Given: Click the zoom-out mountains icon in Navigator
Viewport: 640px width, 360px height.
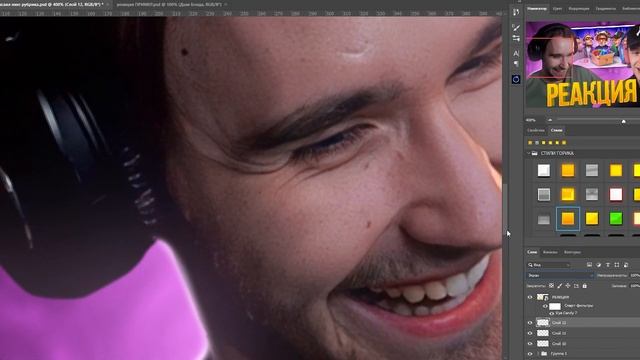Looking at the screenshot, I should 550,120.
